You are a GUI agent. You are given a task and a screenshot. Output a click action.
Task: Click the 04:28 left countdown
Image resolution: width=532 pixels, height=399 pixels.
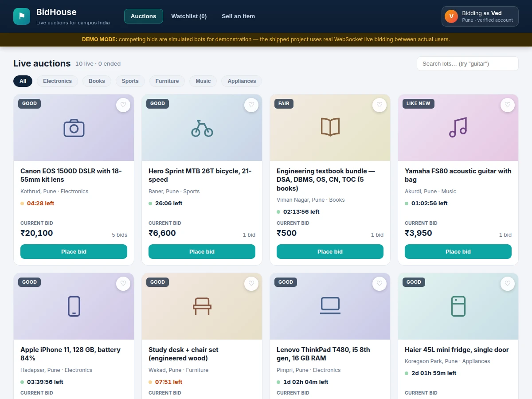click(40, 203)
